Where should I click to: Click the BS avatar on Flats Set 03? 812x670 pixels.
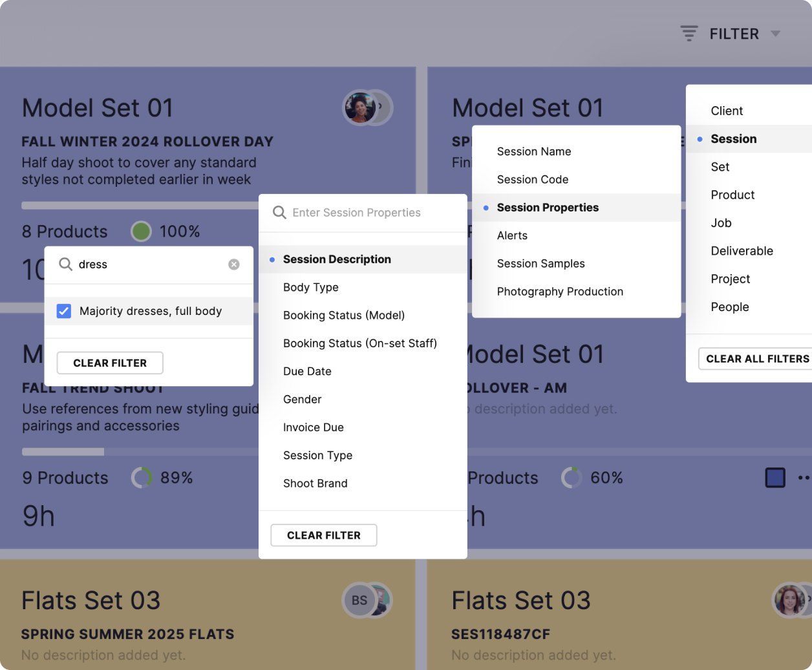coord(358,600)
